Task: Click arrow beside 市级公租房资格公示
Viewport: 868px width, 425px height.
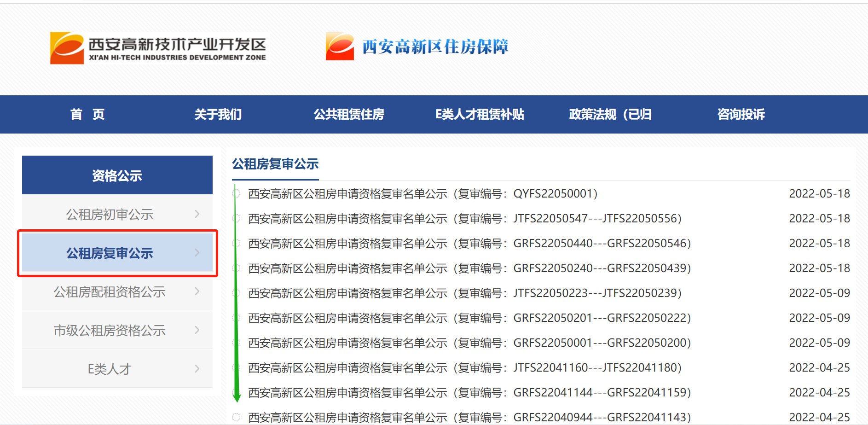Action: point(197,330)
